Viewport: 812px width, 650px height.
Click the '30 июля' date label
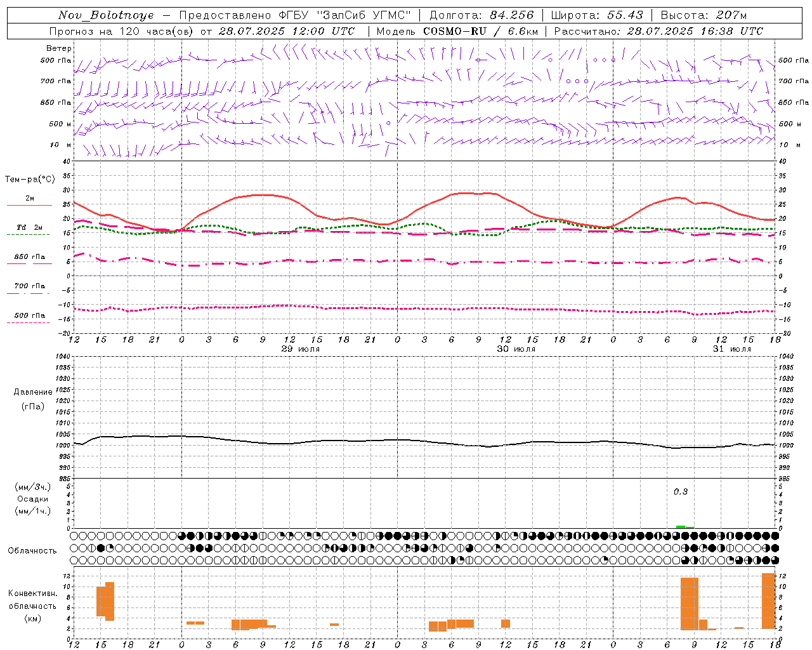tap(516, 349)
